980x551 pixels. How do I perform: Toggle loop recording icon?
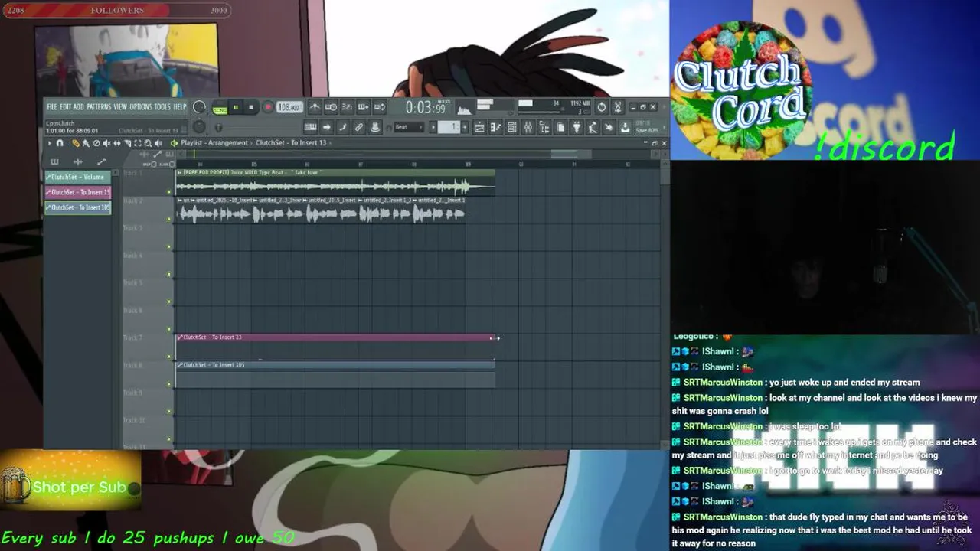pos(380,107)
